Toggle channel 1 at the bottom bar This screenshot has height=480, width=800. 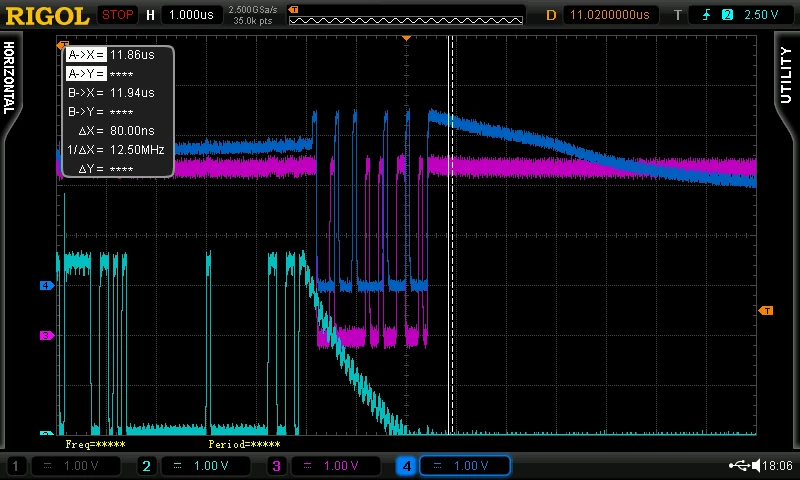16,465
